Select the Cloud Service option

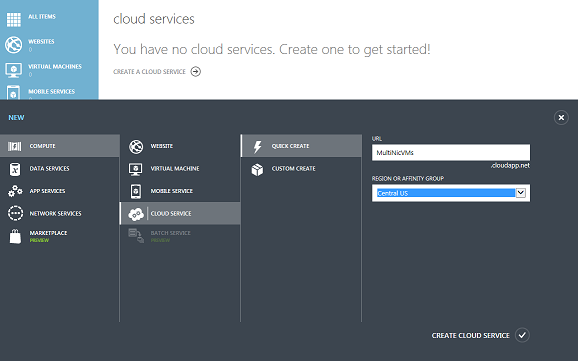pyautogui.click(x=180, y=214)
